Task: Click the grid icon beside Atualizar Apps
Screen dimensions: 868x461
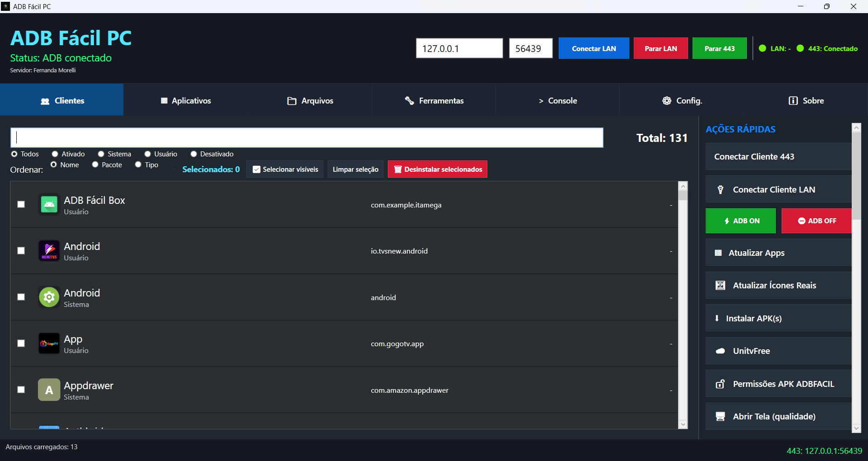Action: pos(718,253)
